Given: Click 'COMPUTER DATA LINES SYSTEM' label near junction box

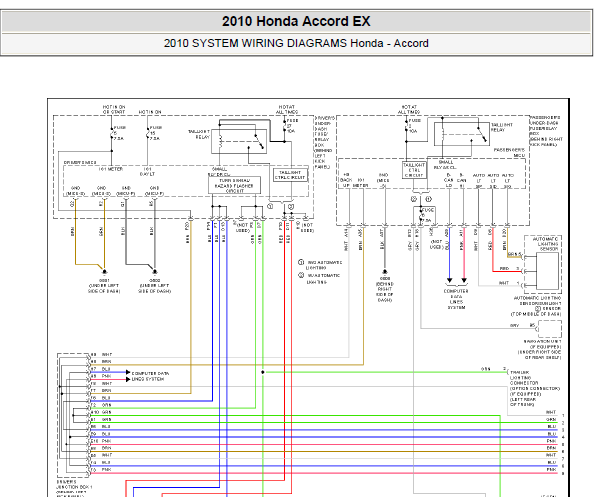Looking at the screenshot, I should click(x=150, y=376).
